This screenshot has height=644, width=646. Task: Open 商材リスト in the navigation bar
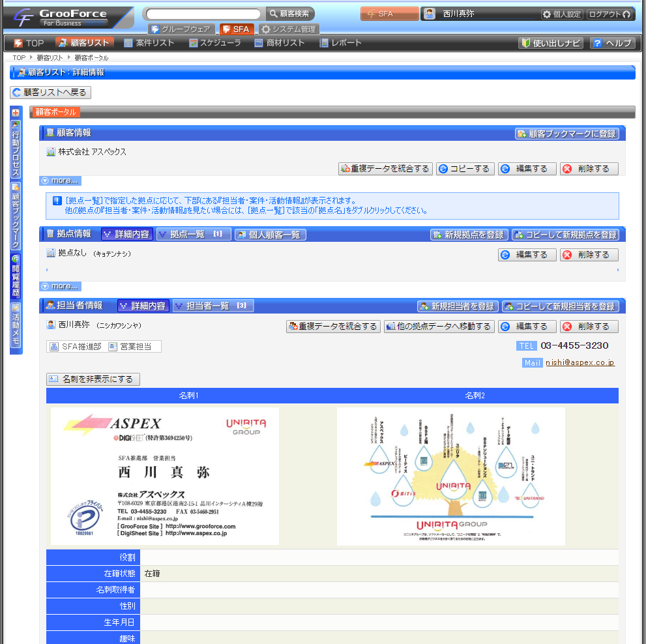pos(280,42)
